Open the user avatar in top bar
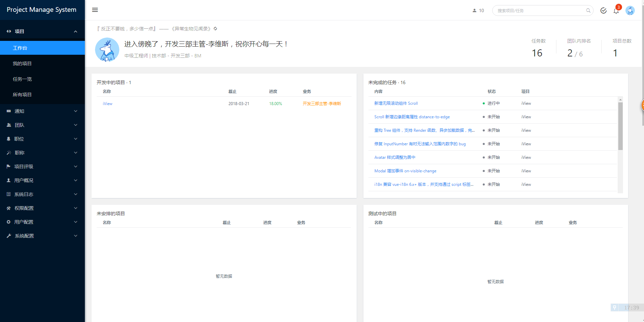This screenshot has width=644, height=322. (x=630, y=10)
